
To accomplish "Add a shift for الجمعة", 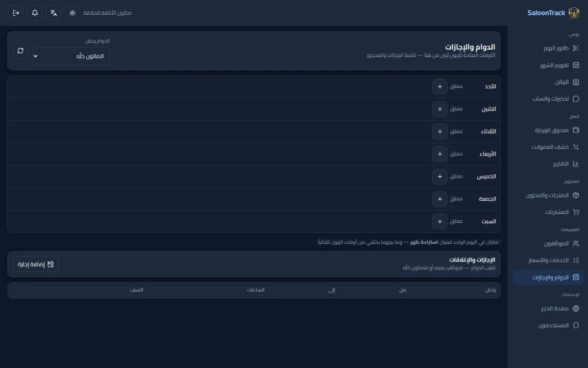I will click(440, 199).
